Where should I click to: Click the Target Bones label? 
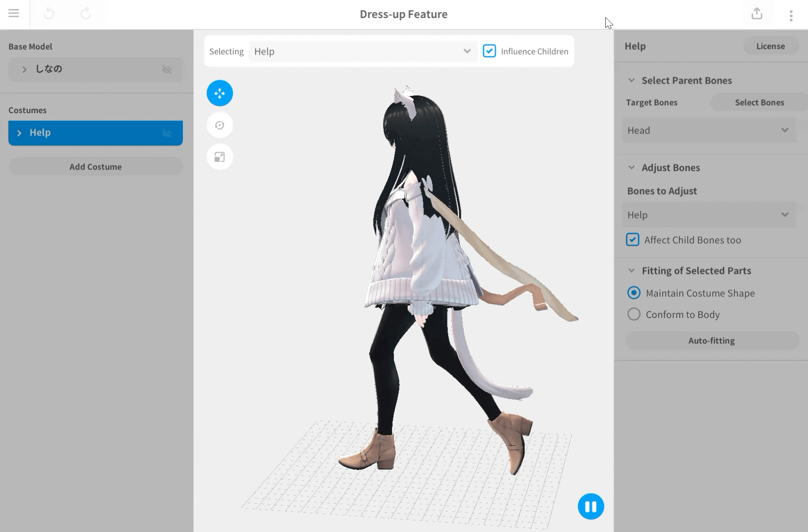[x=652, y=102]
